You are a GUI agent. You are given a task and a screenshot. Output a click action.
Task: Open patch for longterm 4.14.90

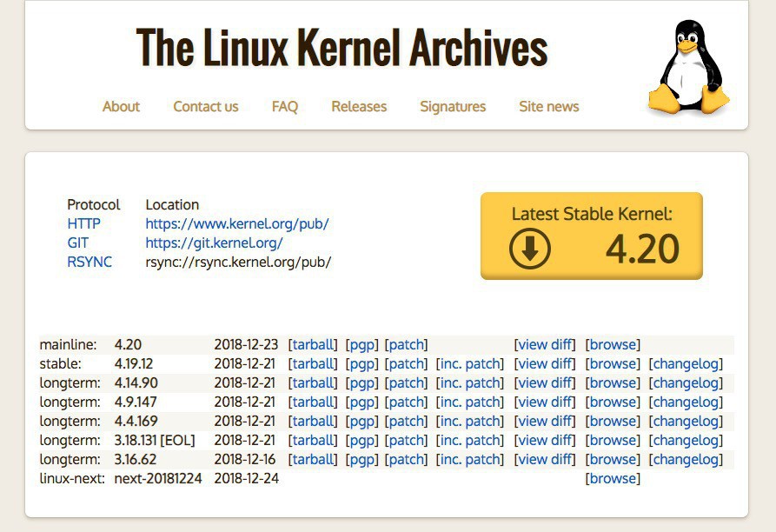pyautogui.click(x=407, y=383)
